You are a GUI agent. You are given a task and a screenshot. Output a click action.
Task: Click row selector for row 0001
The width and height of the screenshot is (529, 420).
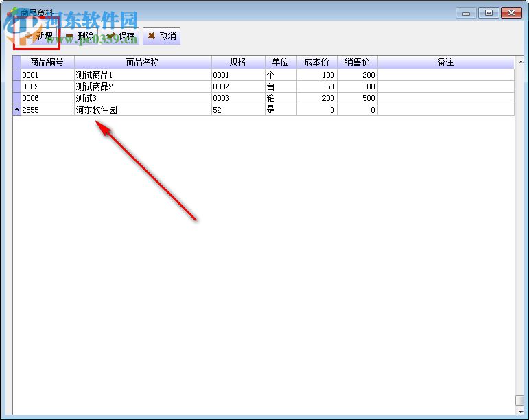coord(17,75)
